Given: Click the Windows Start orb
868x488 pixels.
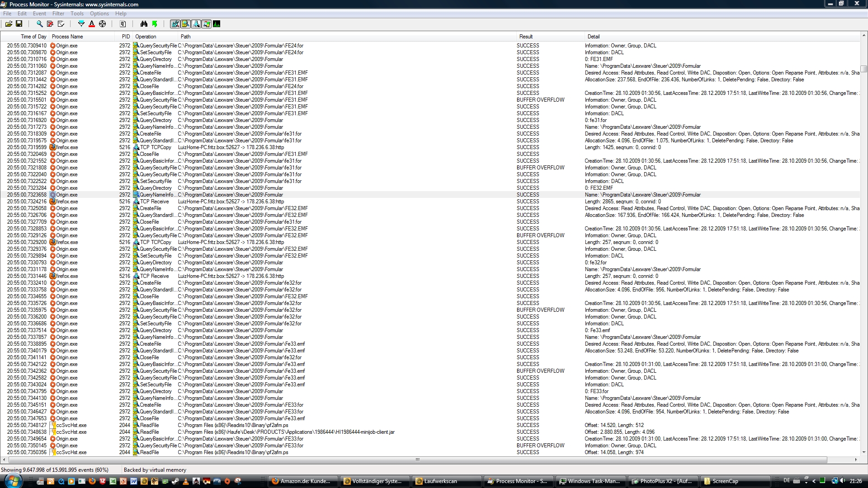Looking at the screenshot, I should (x=12, y=481).
